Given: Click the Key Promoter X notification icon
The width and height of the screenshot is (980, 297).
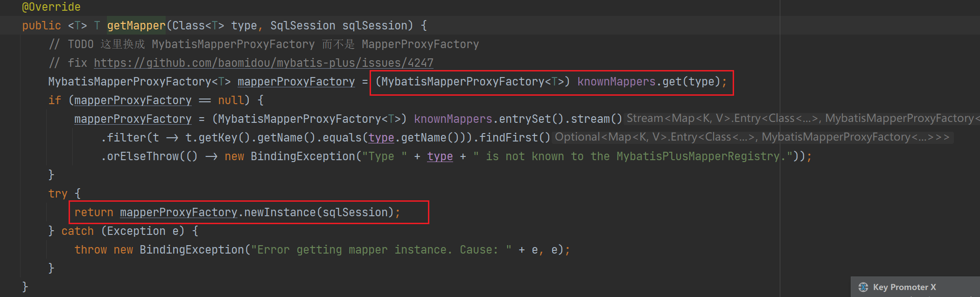Looking at the screenshot, I should tap(863, 287).
